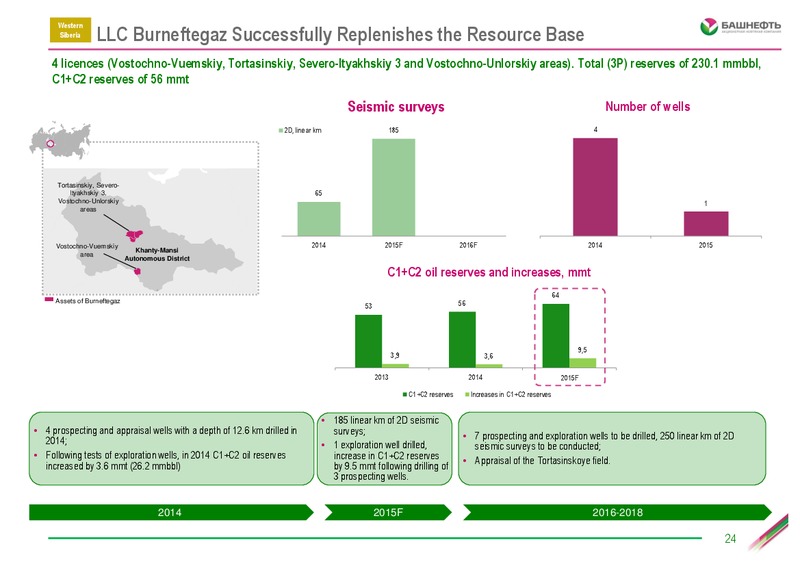Click the bullet 'Appraisal of the Tortasinskoye field'
800x566 pixels.
coord(542,460)
